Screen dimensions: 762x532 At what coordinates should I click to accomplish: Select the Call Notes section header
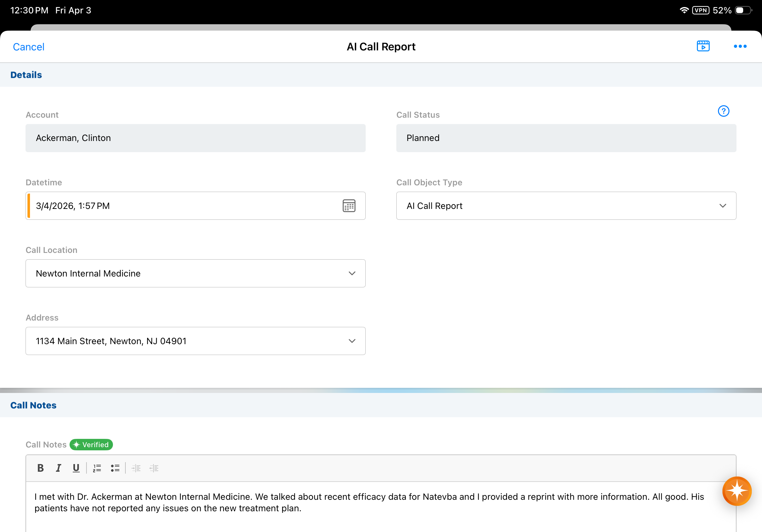(x=33, y=405)
